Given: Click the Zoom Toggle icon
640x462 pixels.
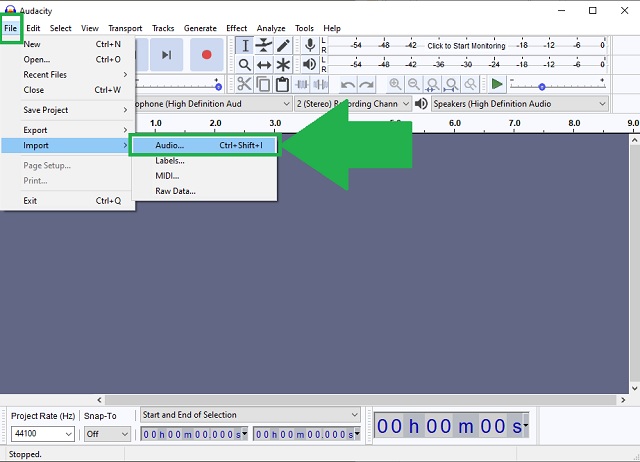Looking at the screenshot, I should (x=470, y=84).
